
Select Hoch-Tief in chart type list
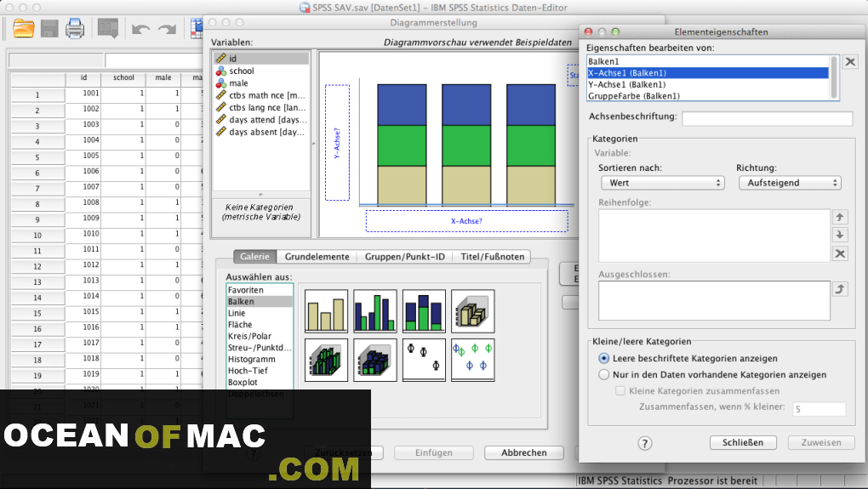click(260, 371)
